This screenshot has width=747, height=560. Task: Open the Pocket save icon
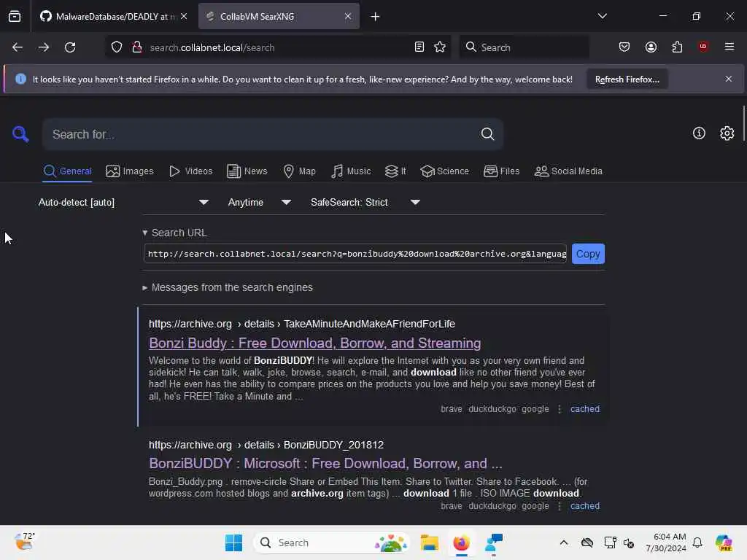coord(624,47)
